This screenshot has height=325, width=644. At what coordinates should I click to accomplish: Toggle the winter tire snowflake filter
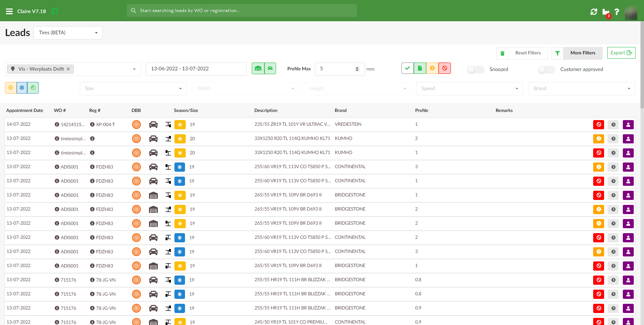(22, 88)
